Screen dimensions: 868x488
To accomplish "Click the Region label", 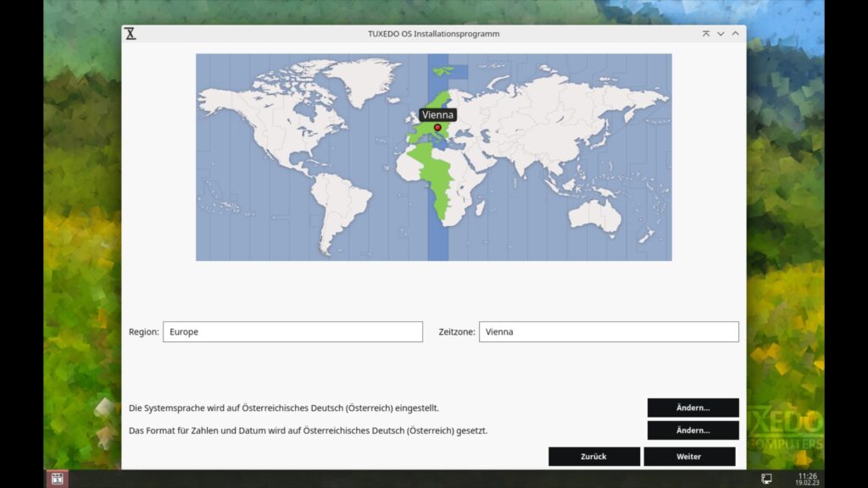I will (x=143, y=332).
